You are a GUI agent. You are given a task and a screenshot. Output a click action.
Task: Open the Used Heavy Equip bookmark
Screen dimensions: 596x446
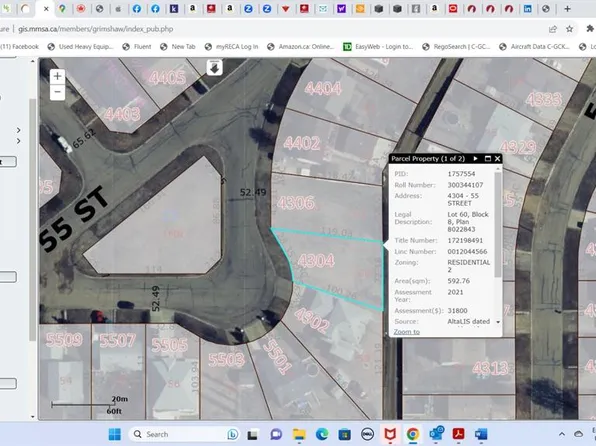pos(81,46)
